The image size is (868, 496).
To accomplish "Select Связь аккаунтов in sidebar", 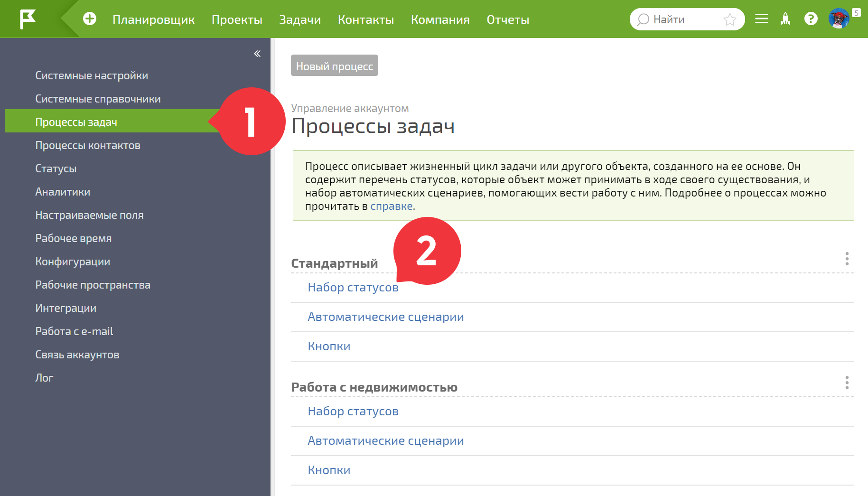I will [77, 355].
